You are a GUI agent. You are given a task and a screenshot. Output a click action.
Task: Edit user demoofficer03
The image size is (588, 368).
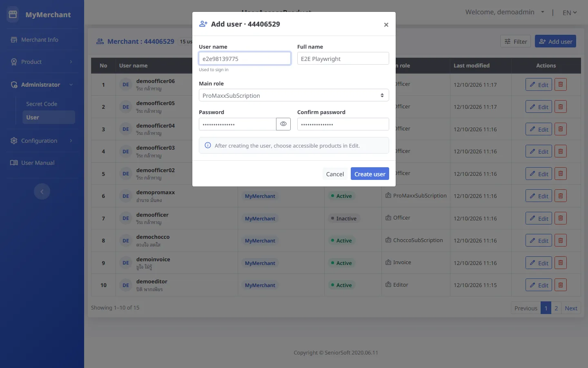(539, 151)
